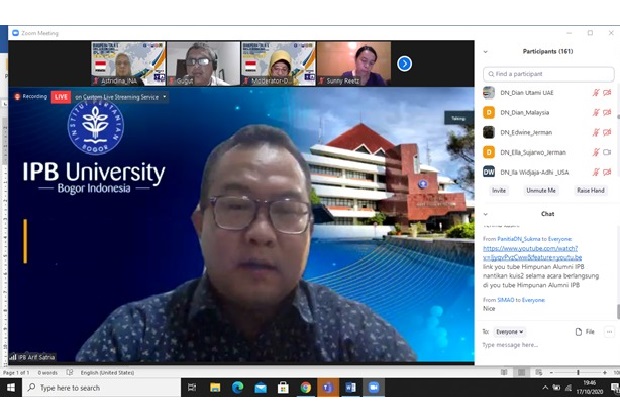Screen dimensions: 620x413
Task: Select the Word Print Layout view icon
Action: pos(522,372)
